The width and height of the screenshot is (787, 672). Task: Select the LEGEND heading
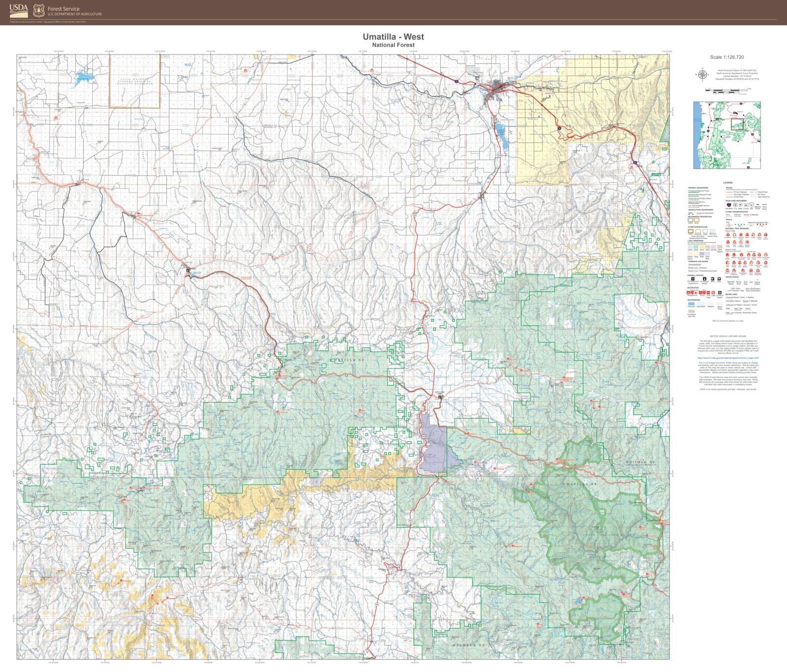tap(727, 183)
